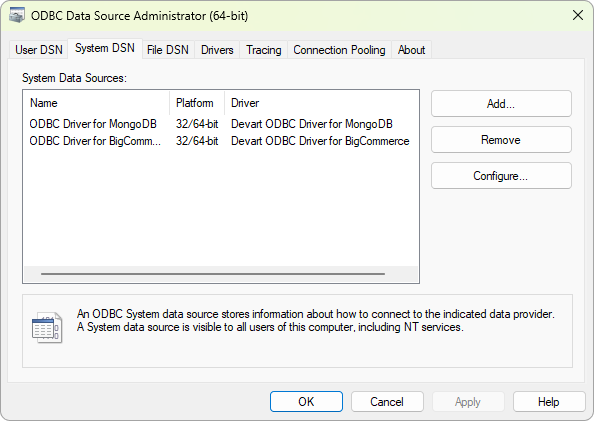Viewport: 594px width, 421px height.
Task: Open the File DSN tab
Action: pyautogui.click(x=167, y=50)
